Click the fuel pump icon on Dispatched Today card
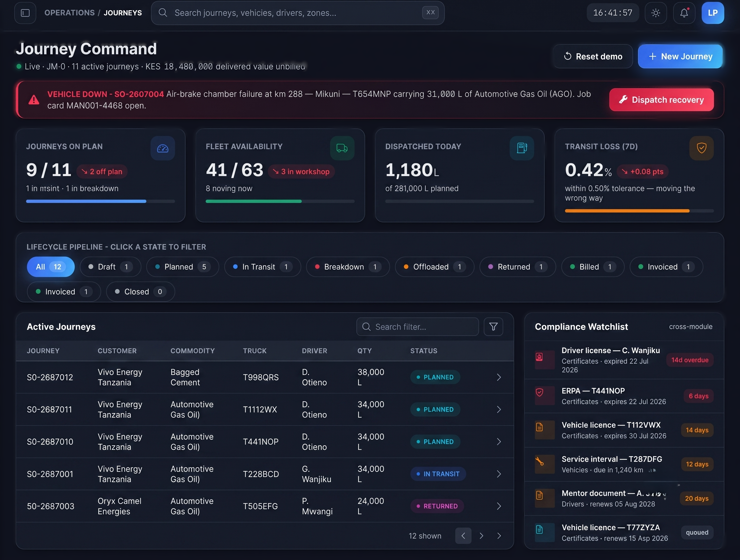This screenshot has height=560, width=740. pos(522,148)
